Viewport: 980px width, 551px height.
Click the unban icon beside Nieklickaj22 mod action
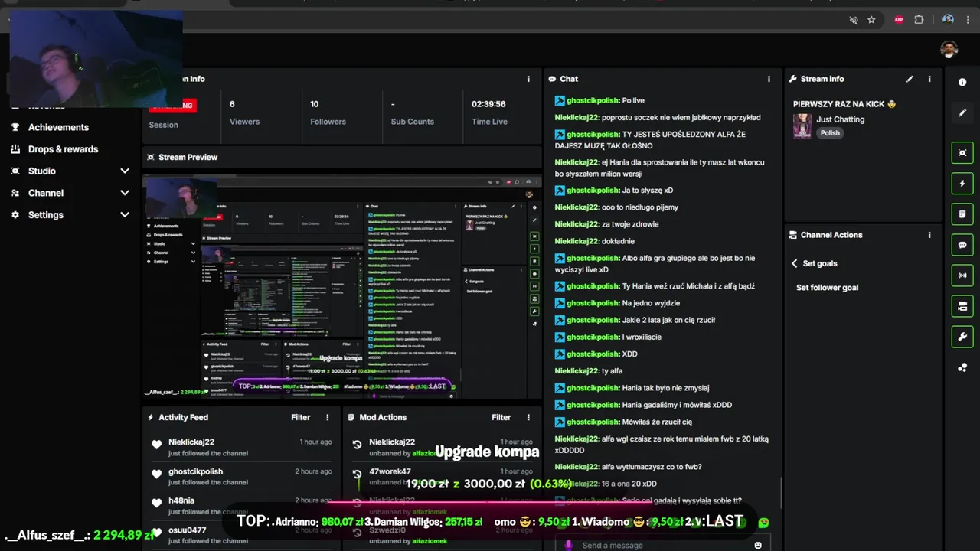[357, 445]
